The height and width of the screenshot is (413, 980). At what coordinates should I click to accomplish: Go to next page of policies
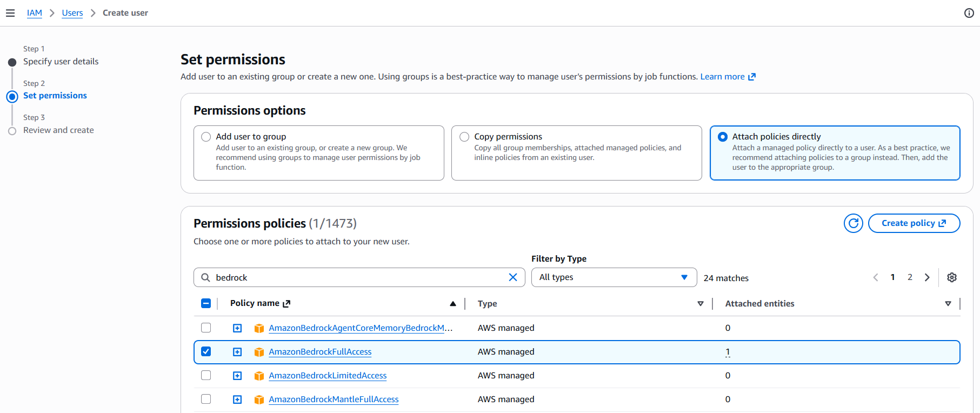[x=927, y=277]
